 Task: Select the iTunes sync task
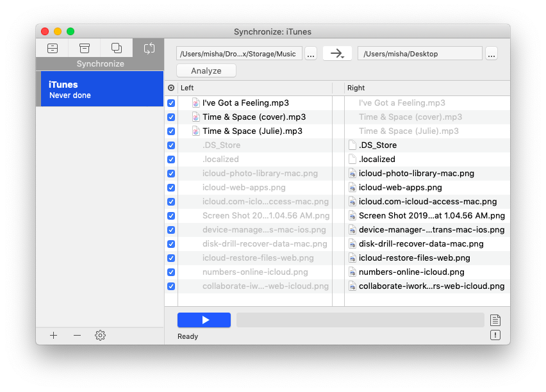pos(102,89)
